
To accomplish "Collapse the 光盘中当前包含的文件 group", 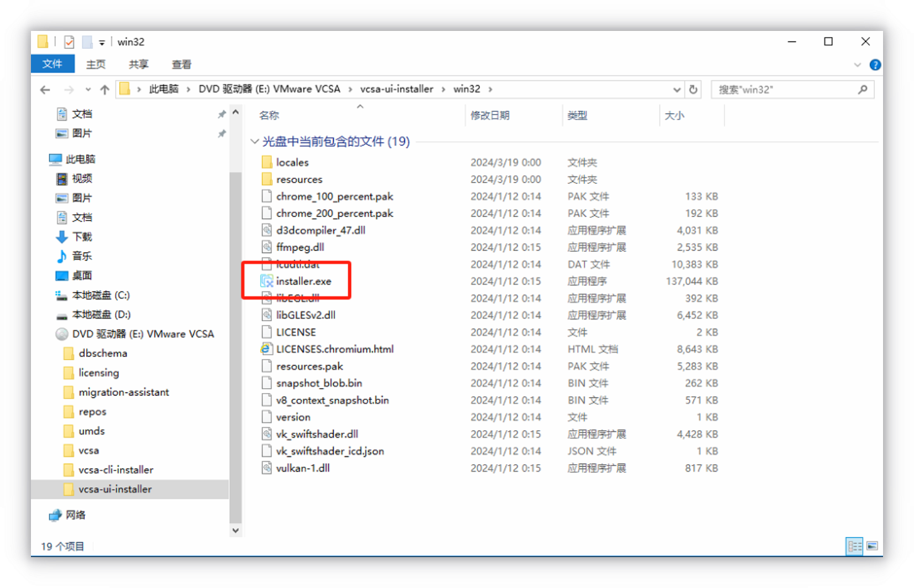I will tap(255, 141).
